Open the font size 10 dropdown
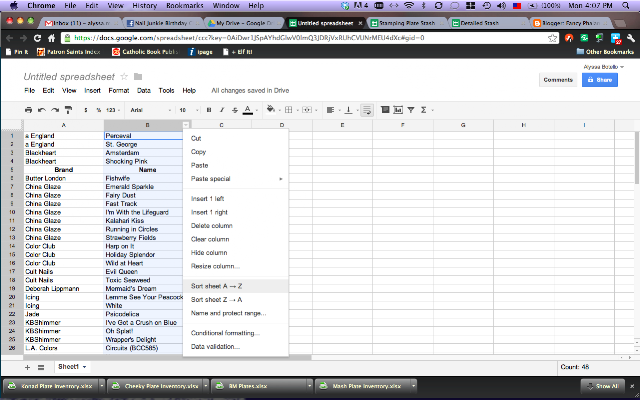This screenshot has width=640, height=400. [189, 110]
